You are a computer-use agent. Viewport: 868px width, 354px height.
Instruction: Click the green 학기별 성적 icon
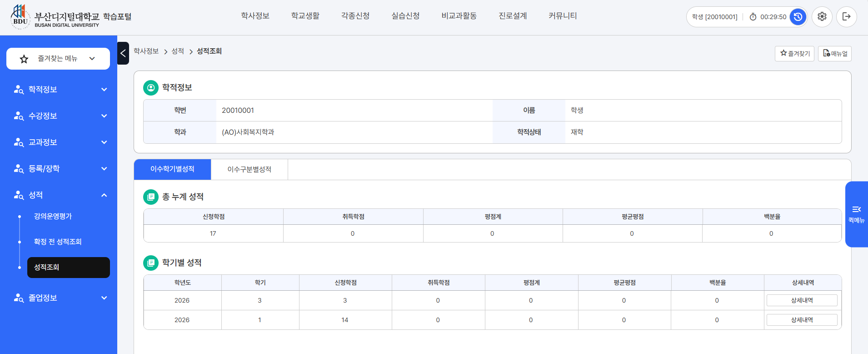(151, 263)
